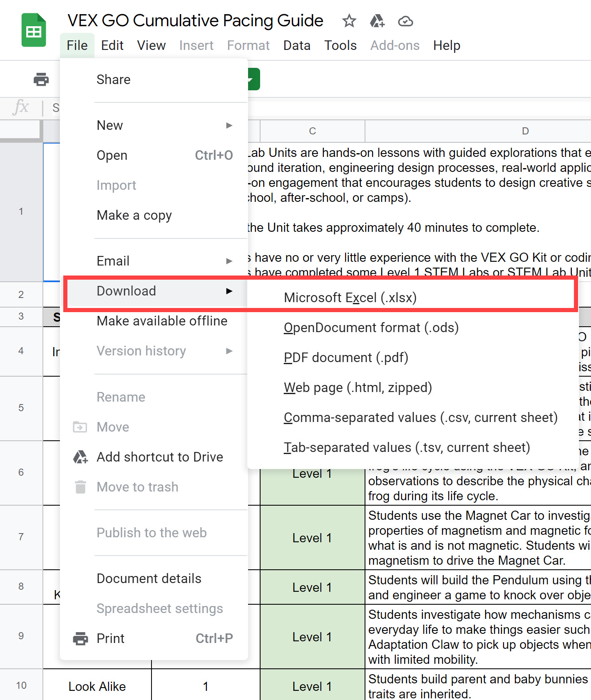
Task: Download as PDF document (.pdf)
Action: (x=346, y=357)
